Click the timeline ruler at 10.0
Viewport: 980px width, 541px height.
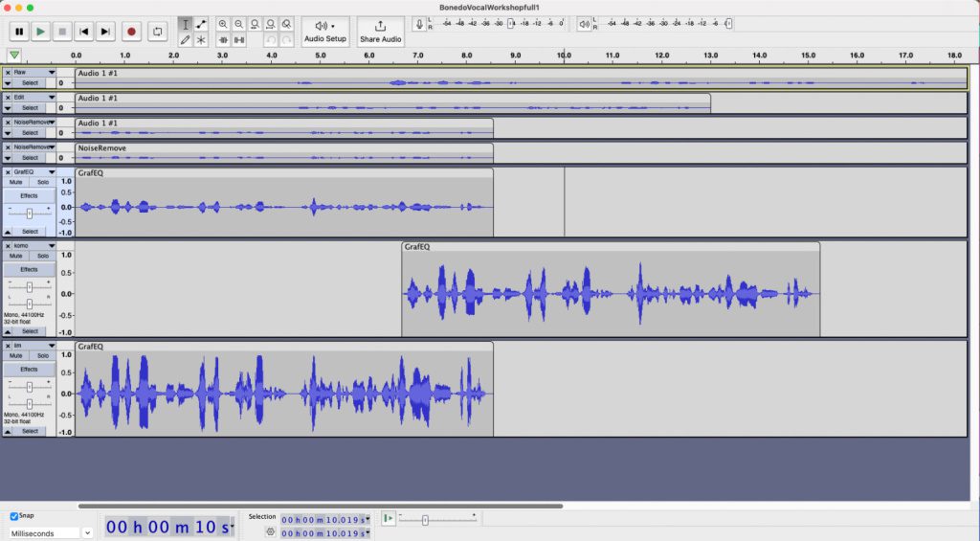[564, 55]
